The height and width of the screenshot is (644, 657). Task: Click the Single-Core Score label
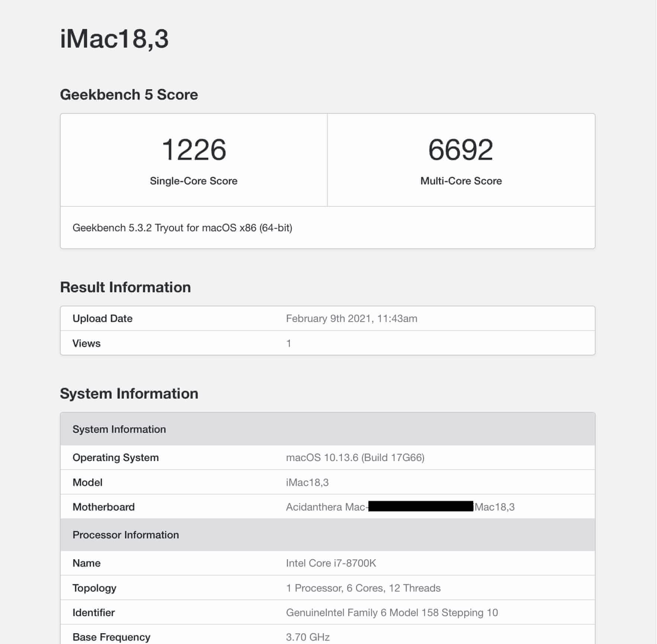click(x=193, y=181)
